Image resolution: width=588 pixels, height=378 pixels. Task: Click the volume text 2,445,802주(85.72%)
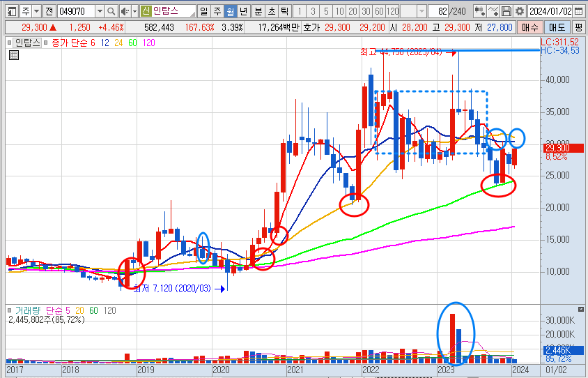[47, 320]
